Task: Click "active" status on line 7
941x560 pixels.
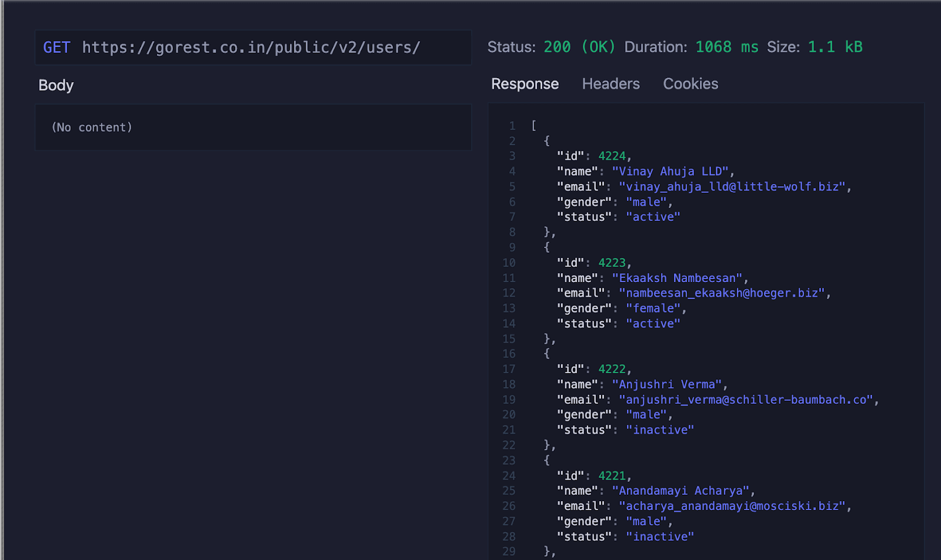Action: coord(653,217)
